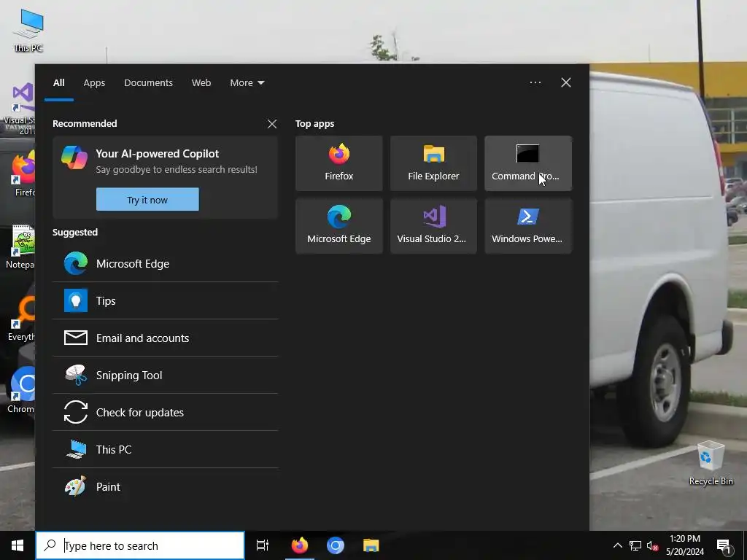Select Check for updates suggestion
Screen dimensions: 747x560
tap(166, 413)
